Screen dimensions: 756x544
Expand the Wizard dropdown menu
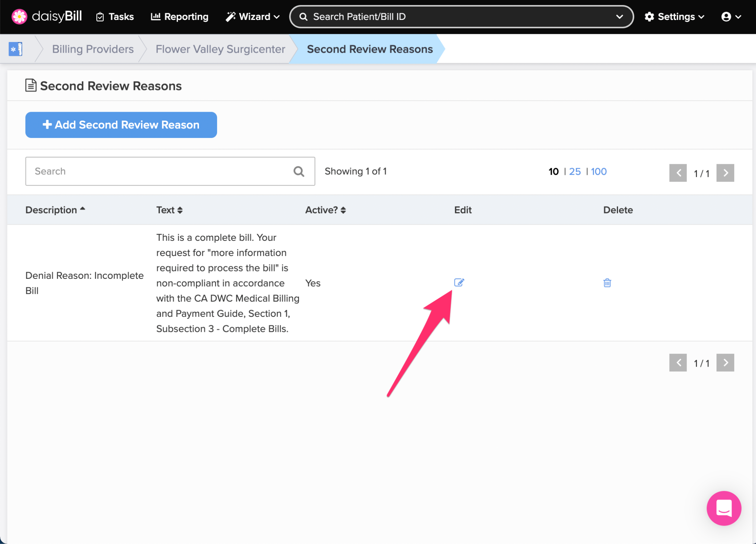[253, 17]
